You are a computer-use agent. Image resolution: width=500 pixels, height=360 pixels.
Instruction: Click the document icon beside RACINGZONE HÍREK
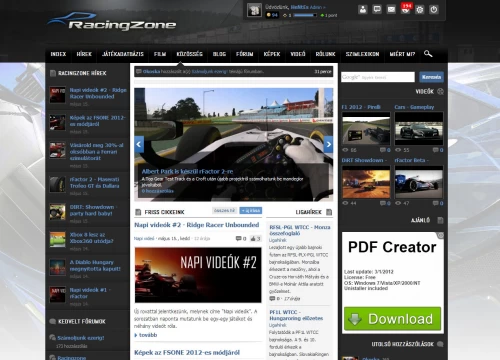[x=53, y=73]
